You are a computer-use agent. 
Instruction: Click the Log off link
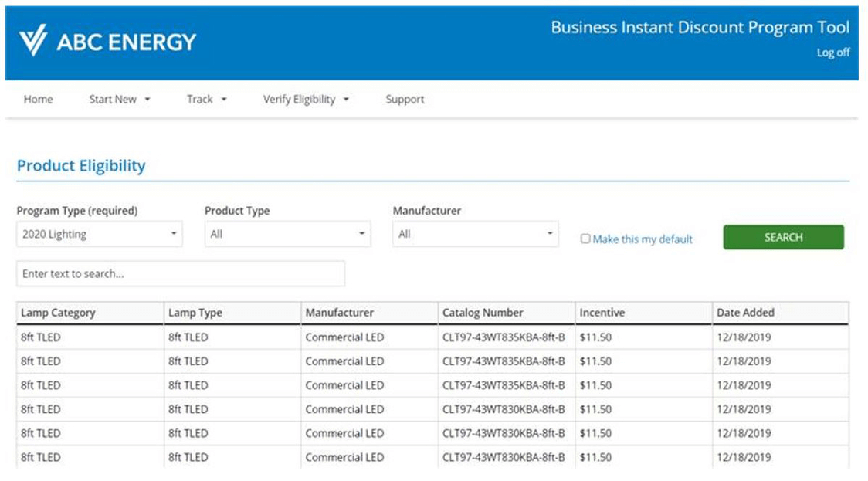pyautogui.click(x=832, y=53)
